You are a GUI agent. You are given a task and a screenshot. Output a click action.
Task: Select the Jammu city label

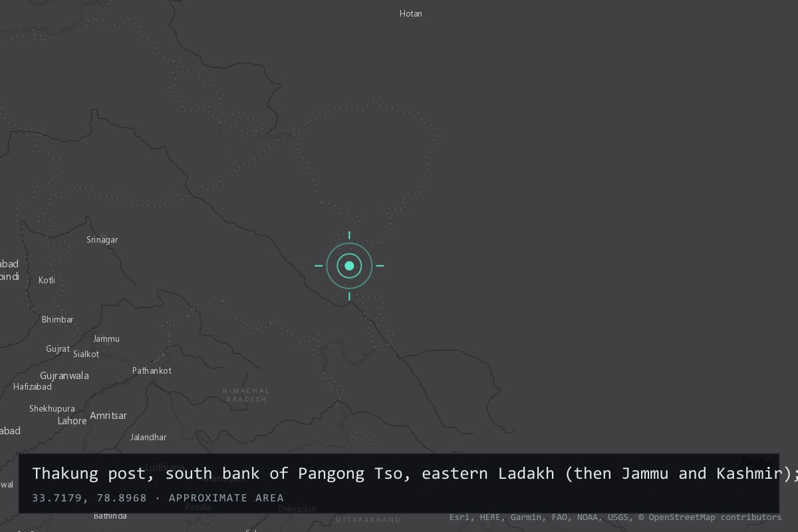[106, 338]
